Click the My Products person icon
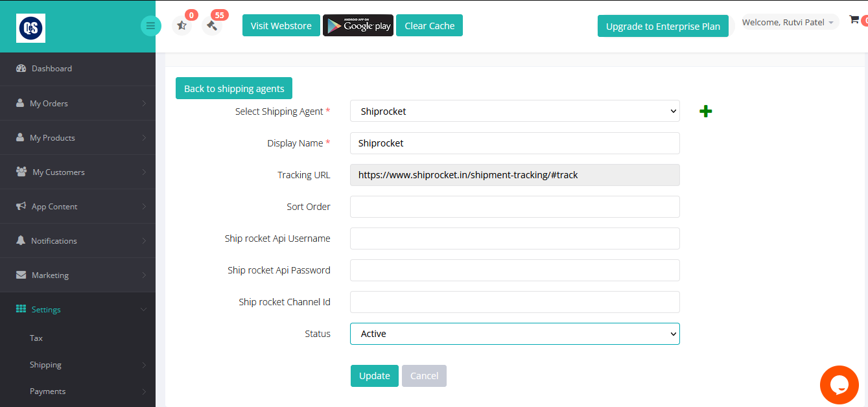Viewport: 868px width, 407px height. coord(20,137)
